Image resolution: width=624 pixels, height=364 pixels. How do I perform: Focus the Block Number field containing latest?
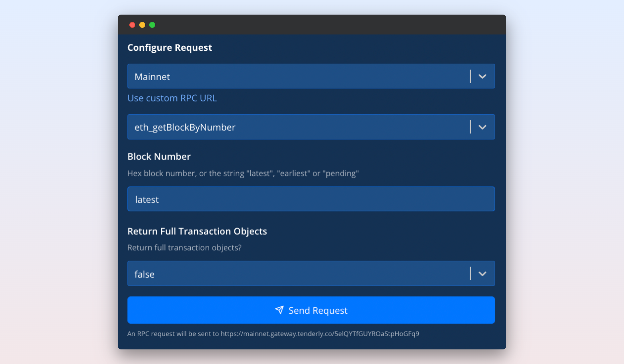click(x=311, y=199)
